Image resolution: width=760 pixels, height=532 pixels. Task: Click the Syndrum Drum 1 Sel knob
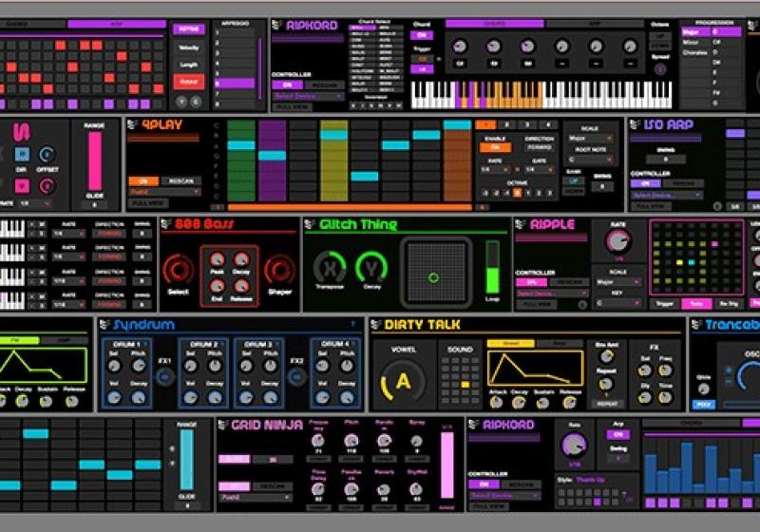coord(114,366)
